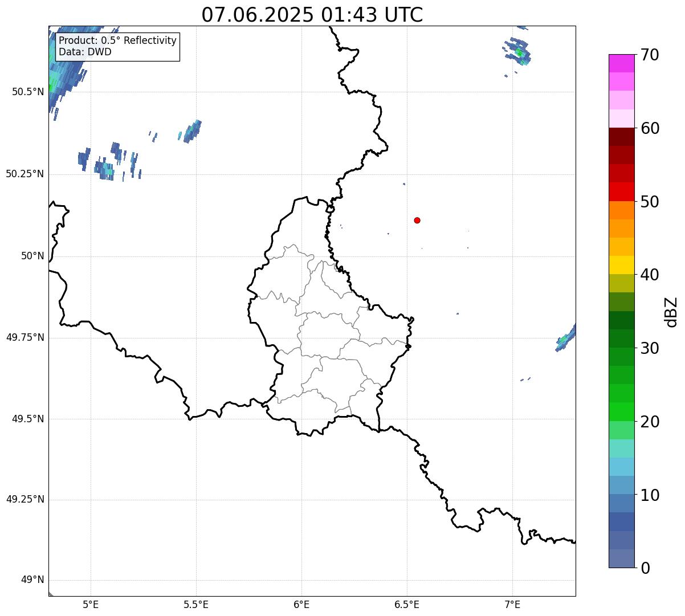Viewport: 685px width, 616px height.
Task: Pick the grey-blue bottom colorbar swatch
Action: click(x=622, y=558)
